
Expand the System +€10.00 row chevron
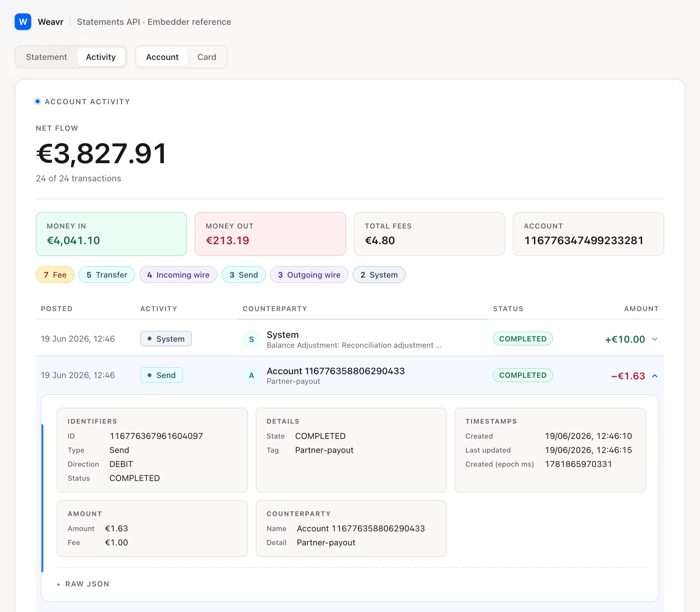(x=655, y=339)
